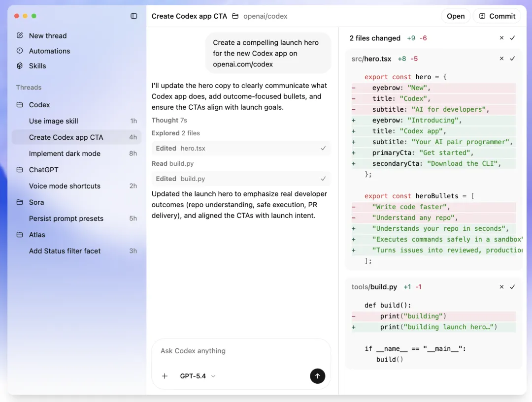Open the Use image skill thread
Viewport: 532px width, 402px height.
(76, 121)
